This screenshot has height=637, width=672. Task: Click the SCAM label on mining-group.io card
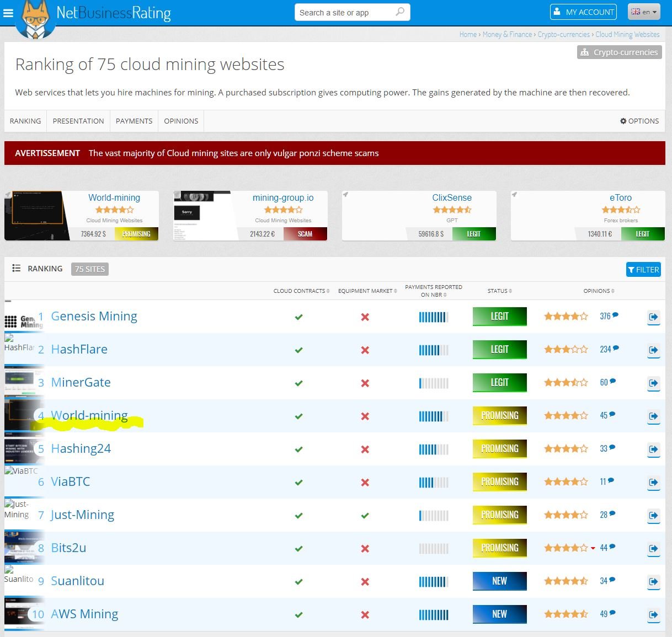pyautogui.click(x=305, y=234)
